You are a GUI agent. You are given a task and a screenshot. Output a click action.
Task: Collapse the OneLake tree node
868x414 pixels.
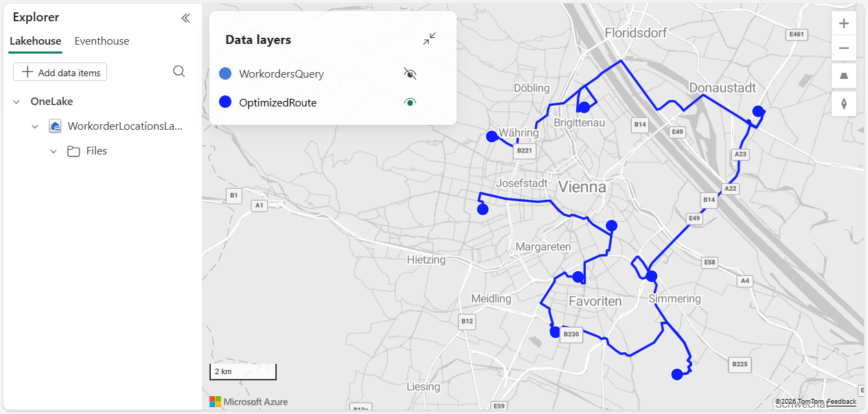(16, 101)
